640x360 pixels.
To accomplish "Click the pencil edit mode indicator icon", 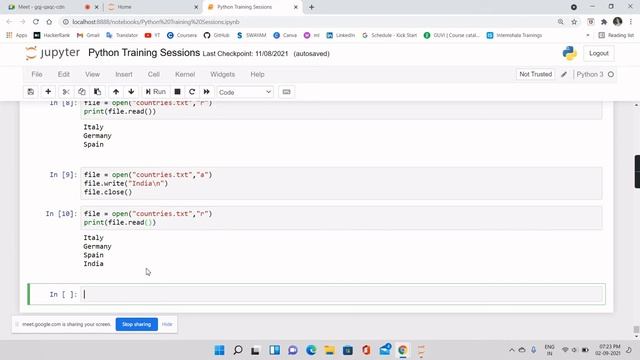I will (564, 74).
